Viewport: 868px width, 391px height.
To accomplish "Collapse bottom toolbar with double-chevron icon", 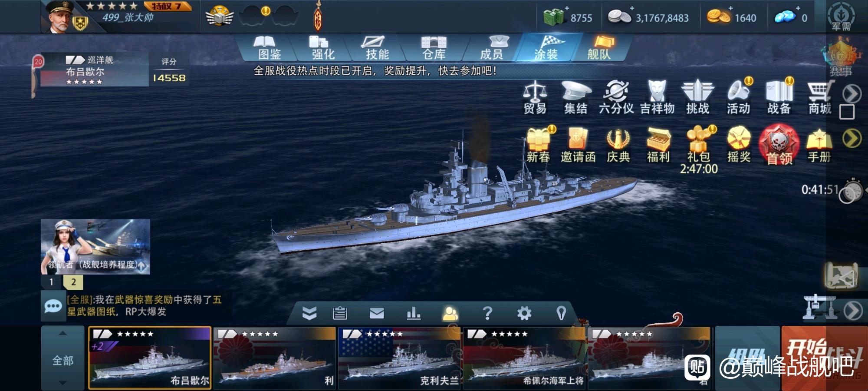I will pos(309,313).
